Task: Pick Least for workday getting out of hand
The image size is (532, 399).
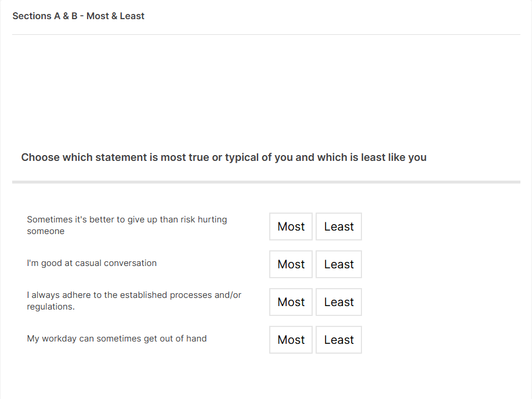Action: point(339,340)
